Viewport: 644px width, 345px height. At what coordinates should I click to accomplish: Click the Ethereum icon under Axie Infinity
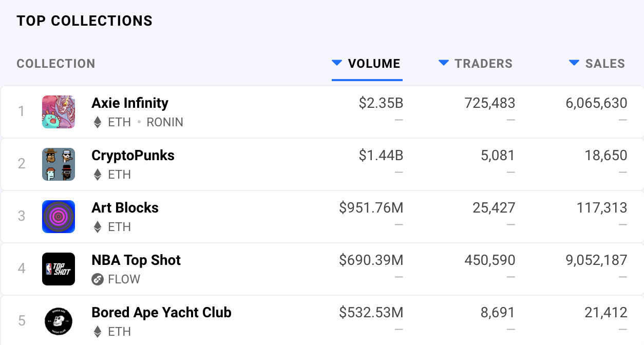[98, 123]
